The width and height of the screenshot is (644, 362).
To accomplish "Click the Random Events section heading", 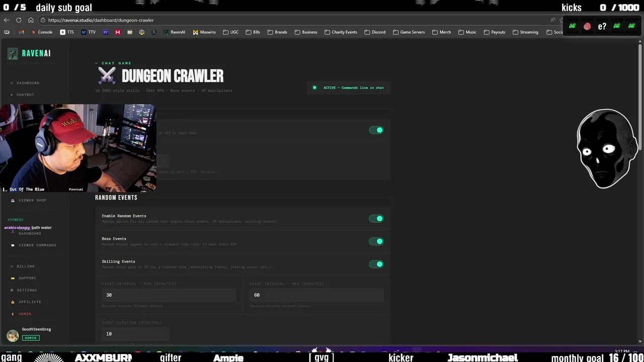I will pyautogui.click(x=116, y=198).
